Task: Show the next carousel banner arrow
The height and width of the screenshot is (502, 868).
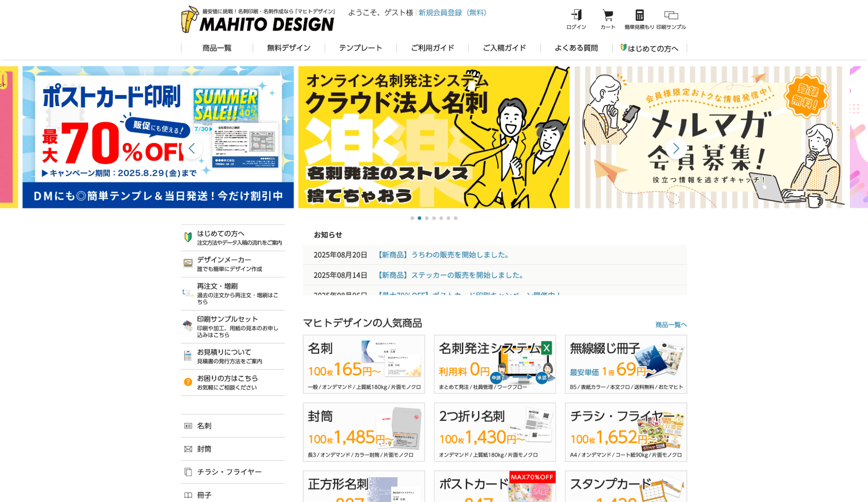Action: (676, 149)
